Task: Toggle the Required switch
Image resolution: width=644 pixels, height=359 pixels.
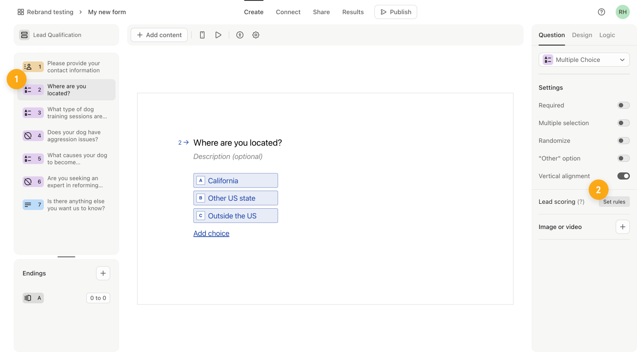Action: click(624, 105)
